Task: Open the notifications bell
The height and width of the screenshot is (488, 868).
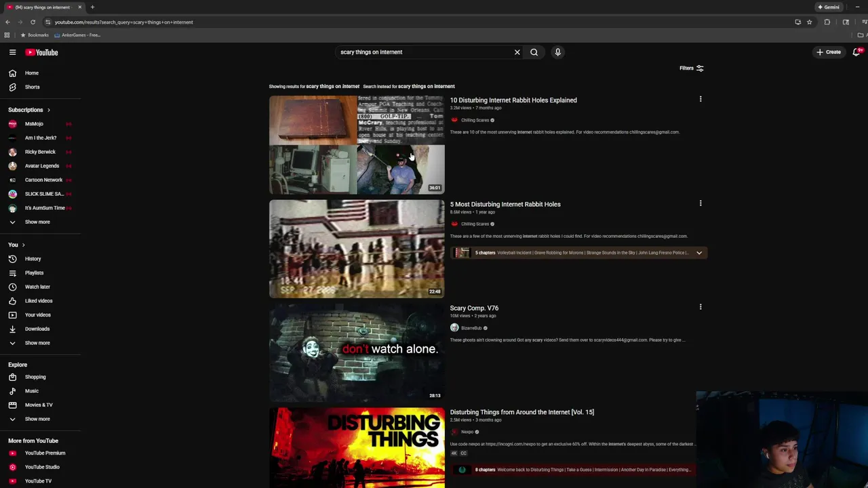Action: (x=856, y=52)
